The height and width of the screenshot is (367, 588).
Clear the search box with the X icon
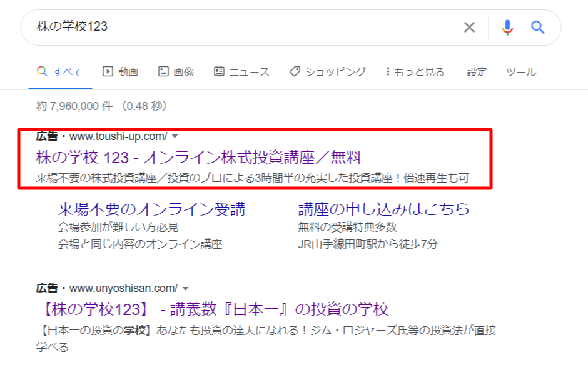click(469, 28)
